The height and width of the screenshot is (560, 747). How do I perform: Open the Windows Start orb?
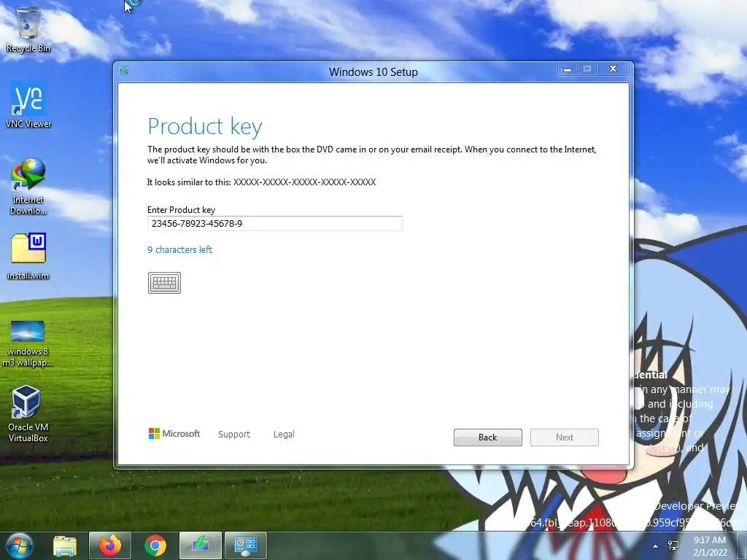click(20, 545)
